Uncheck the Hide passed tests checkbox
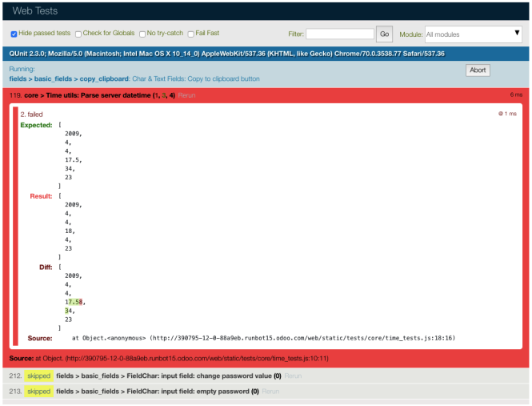532x406 pixels. tap(14, 34)
